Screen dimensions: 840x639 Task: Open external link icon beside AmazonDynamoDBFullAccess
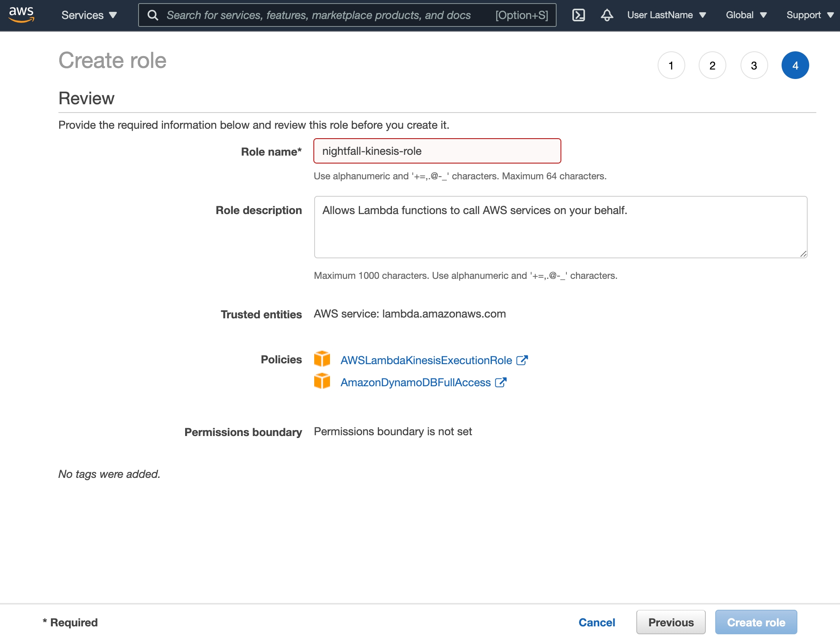point(501,382)
